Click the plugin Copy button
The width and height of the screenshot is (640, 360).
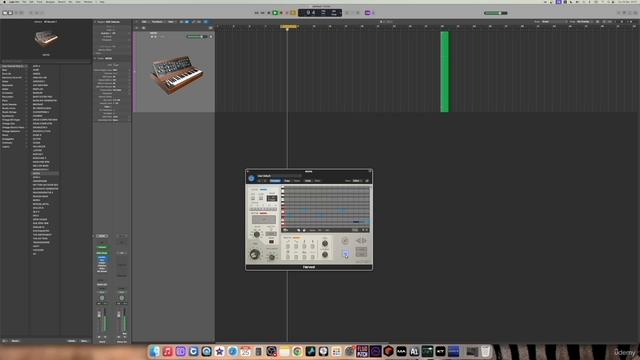coord(287,181)
